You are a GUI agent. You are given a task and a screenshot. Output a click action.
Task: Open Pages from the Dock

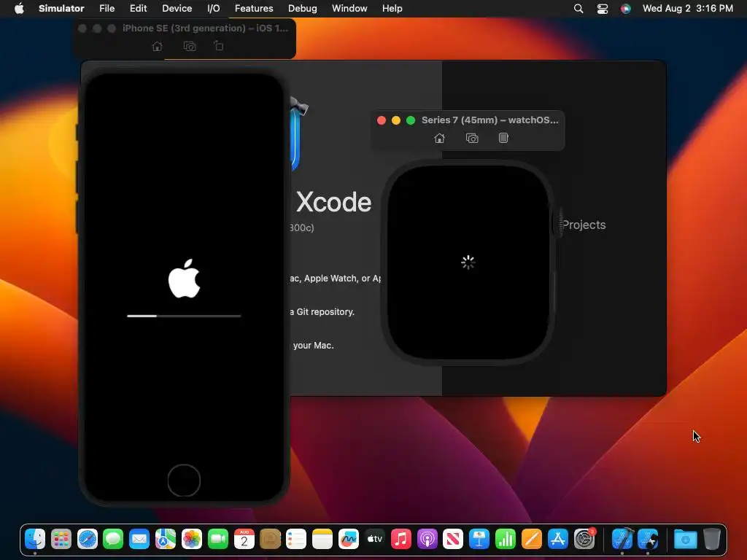click(531, 539)
